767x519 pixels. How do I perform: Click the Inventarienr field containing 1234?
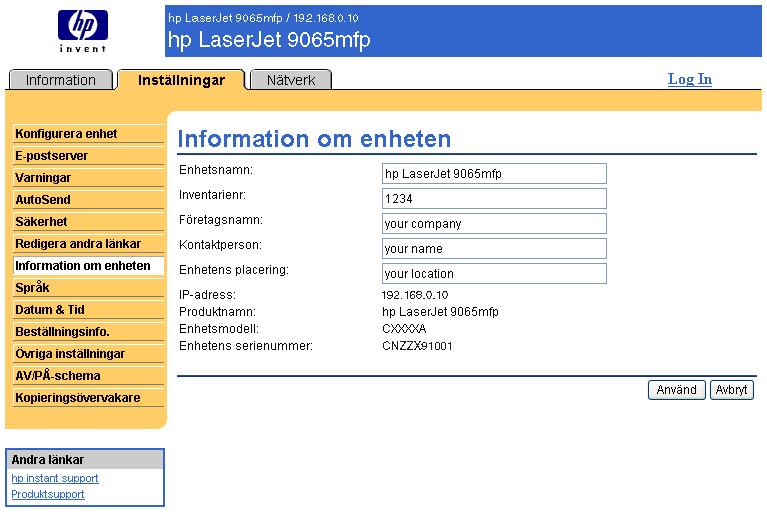coord(494,199)
